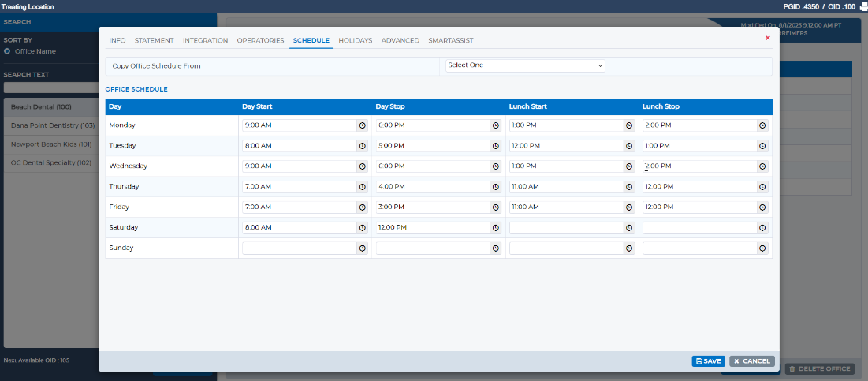Image resolution: width=868 pixels, height=381 pixels.
Task: Open the Copy Office Schedule From dropdown
Action: 525,65
